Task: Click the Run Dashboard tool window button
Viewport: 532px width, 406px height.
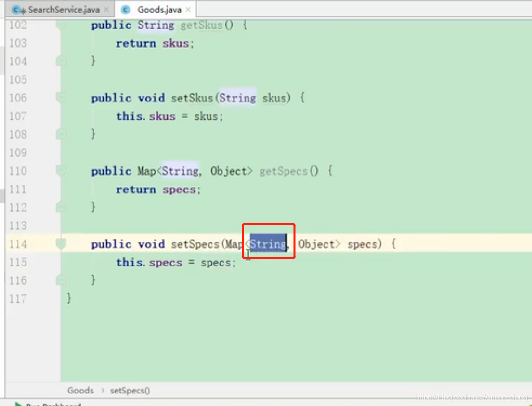Action: (x=49, y=404)
